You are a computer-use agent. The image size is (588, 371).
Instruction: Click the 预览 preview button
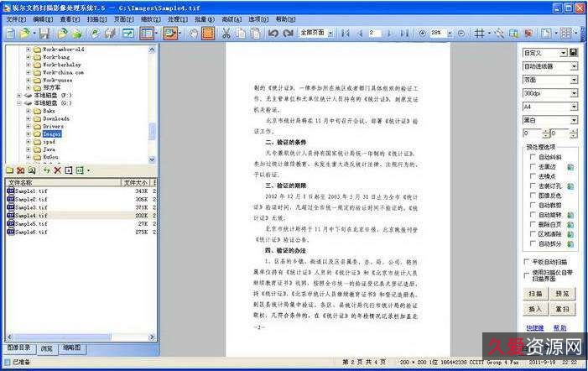(x=563, y=294)
